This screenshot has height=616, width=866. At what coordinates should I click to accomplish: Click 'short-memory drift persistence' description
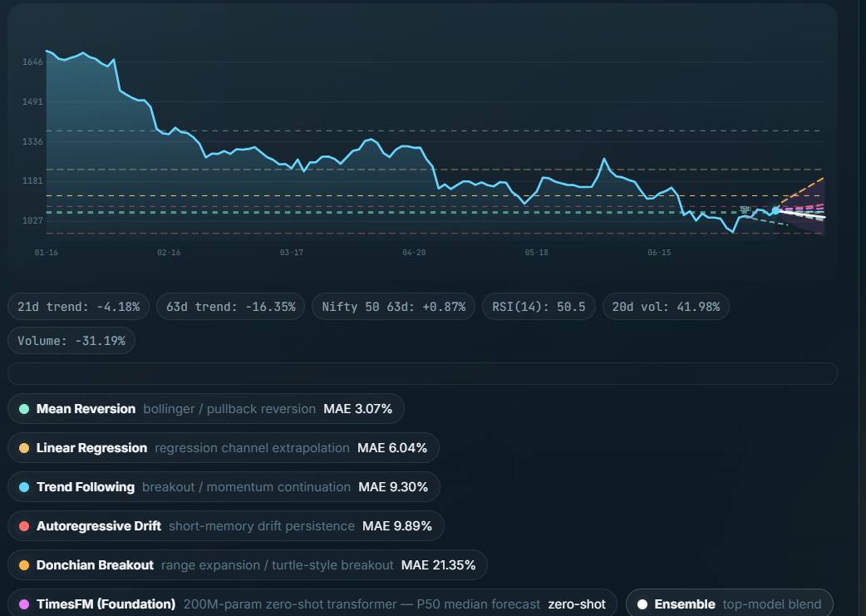262,526
